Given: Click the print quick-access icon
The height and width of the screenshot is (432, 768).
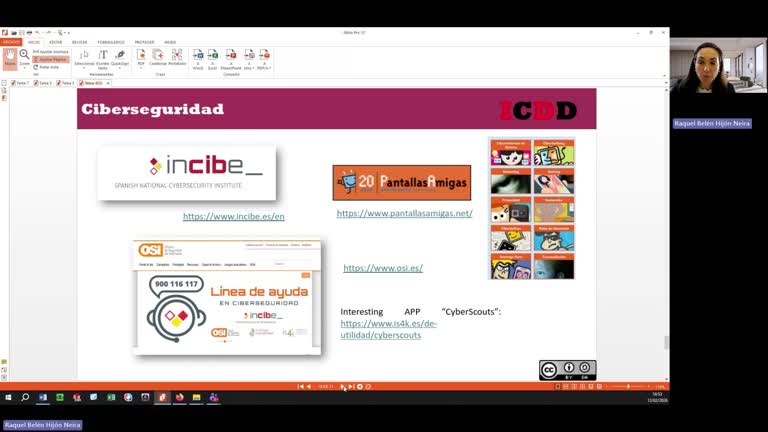Looking at the screenshot, I should 29,33.
